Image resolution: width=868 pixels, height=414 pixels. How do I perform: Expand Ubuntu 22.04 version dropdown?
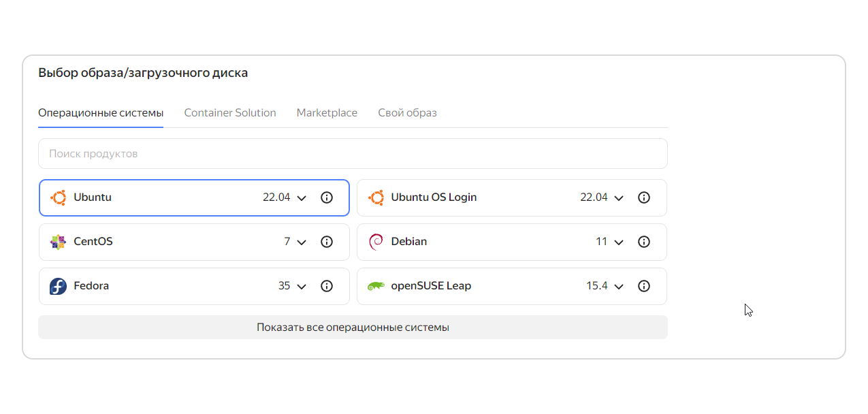click(x=302, y=198)
